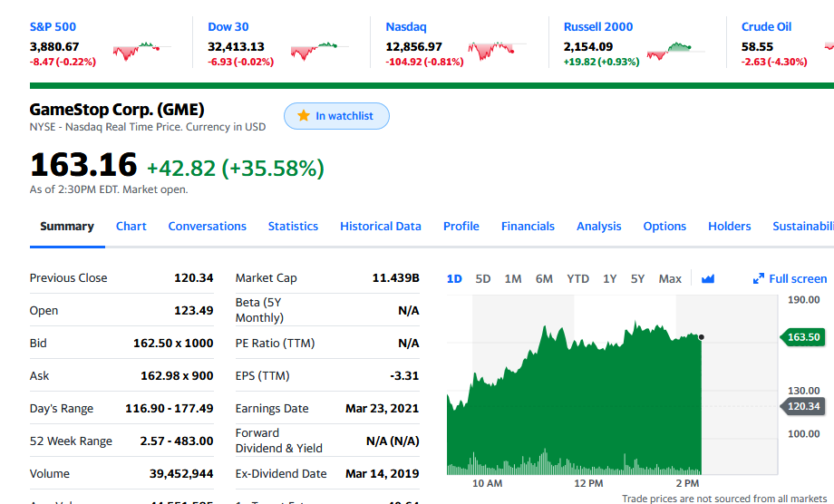Click the Earnings Date Mar 23, 2021

(x=382, y=408)
